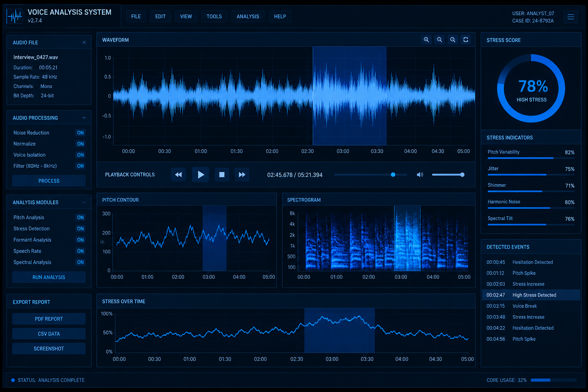
Task: Click the playback position slider handle
Action: pos(393,175)
